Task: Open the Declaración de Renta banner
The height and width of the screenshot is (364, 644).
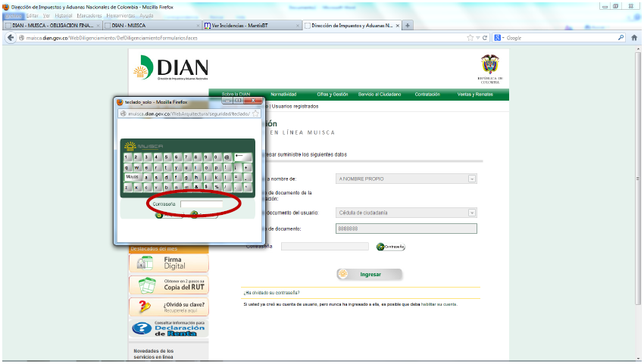Action: [x=169, y=328]
